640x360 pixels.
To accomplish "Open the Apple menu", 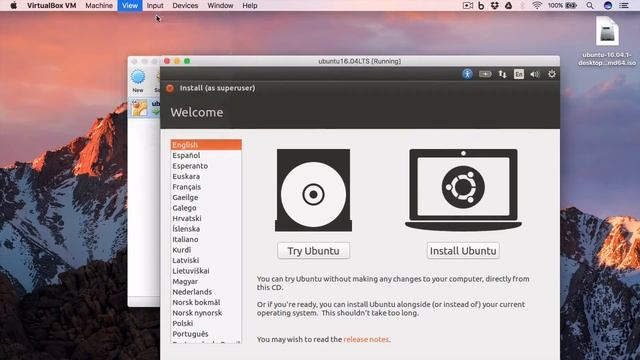I will [x=13, y=5].
